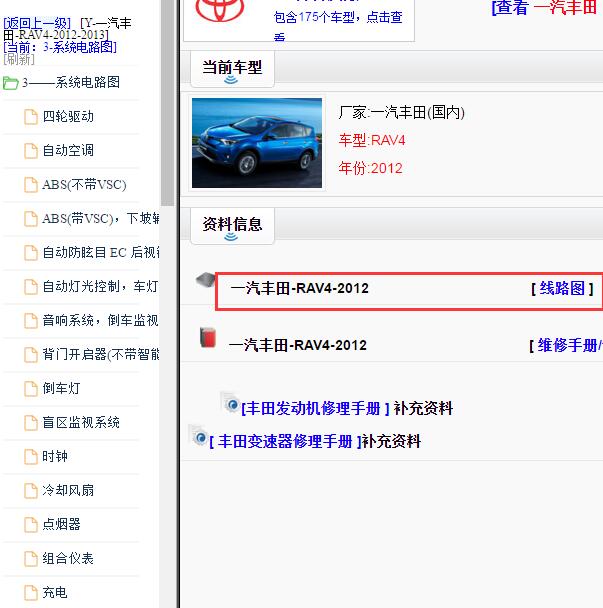Screen dimensions: 603x608
Task: Collapse the 3——系统电路图 folder
Action: (10, 83)
